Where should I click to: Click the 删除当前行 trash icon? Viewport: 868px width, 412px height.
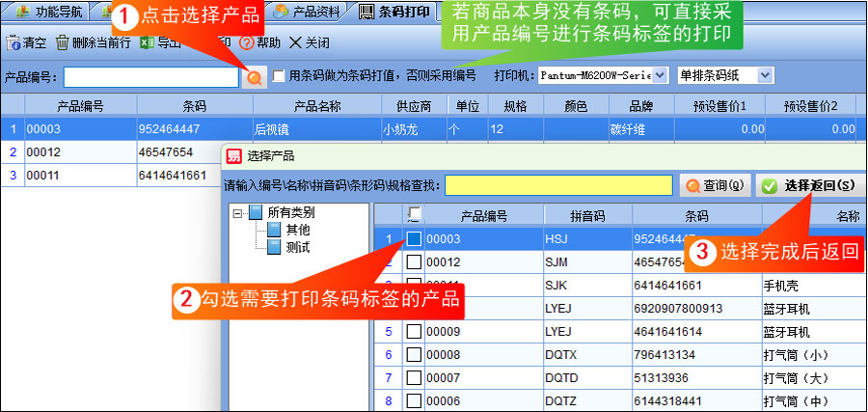(x=63, y=43)
